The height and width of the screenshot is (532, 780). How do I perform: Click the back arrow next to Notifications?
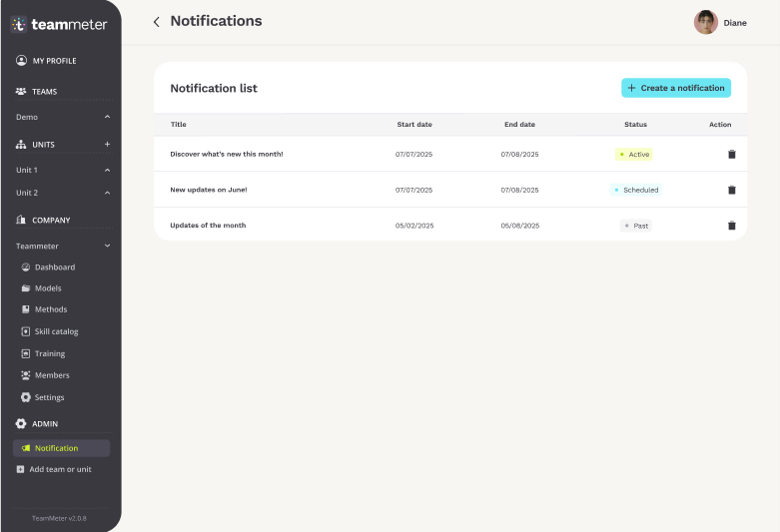(x=156, y=22)
